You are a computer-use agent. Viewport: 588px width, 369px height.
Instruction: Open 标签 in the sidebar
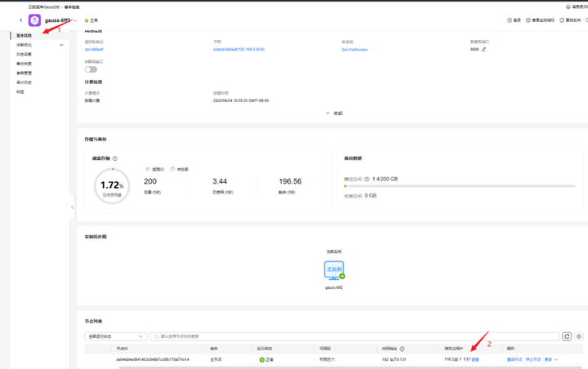tap(20, 92)
